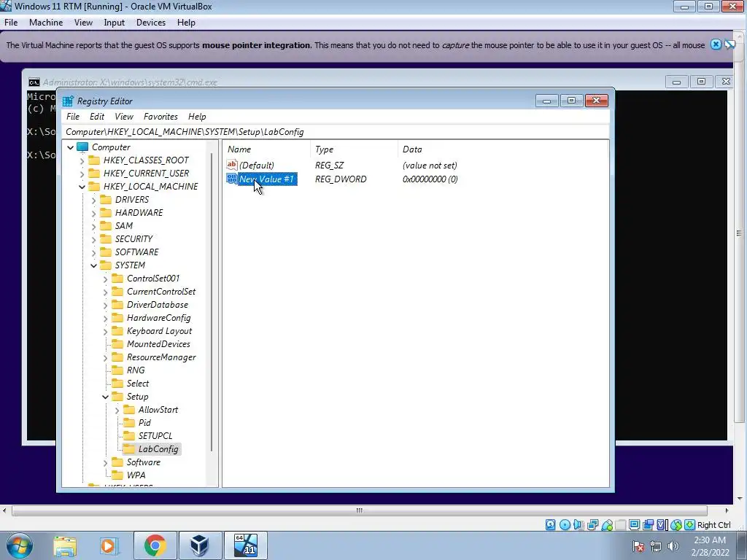Open the Registry Editor Favorites menu

[160, 116]
